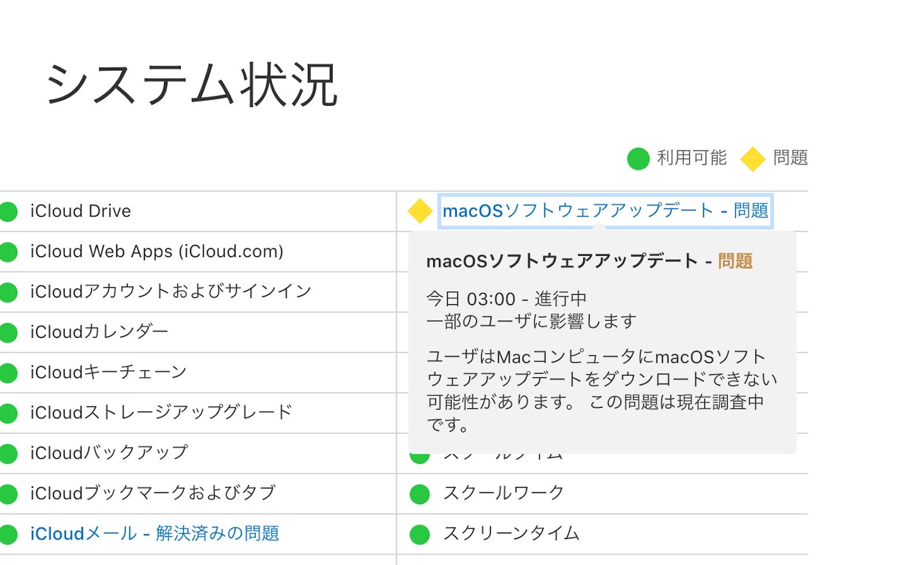
Task: Click the green dot for iCloudアカウントおよびサインイン
Action: (8, 292)
